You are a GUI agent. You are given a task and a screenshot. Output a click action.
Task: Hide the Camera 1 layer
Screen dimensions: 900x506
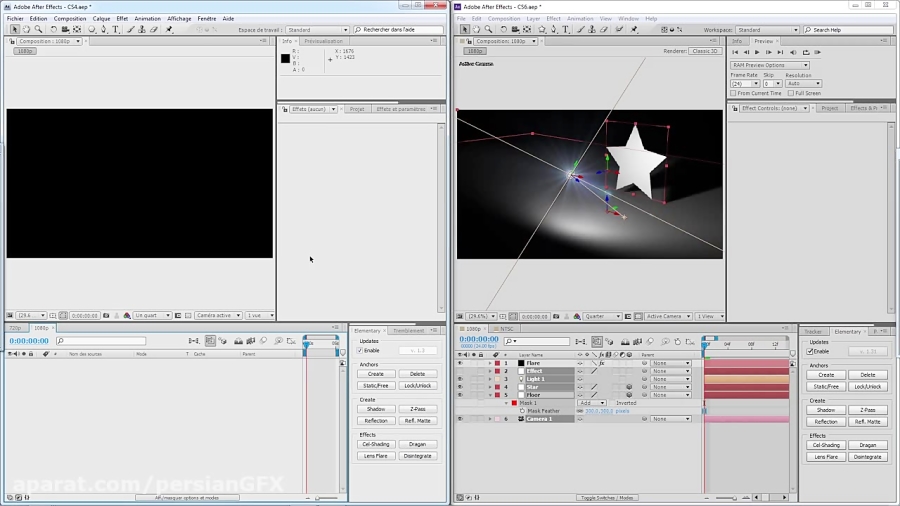(x=460, y=419)
